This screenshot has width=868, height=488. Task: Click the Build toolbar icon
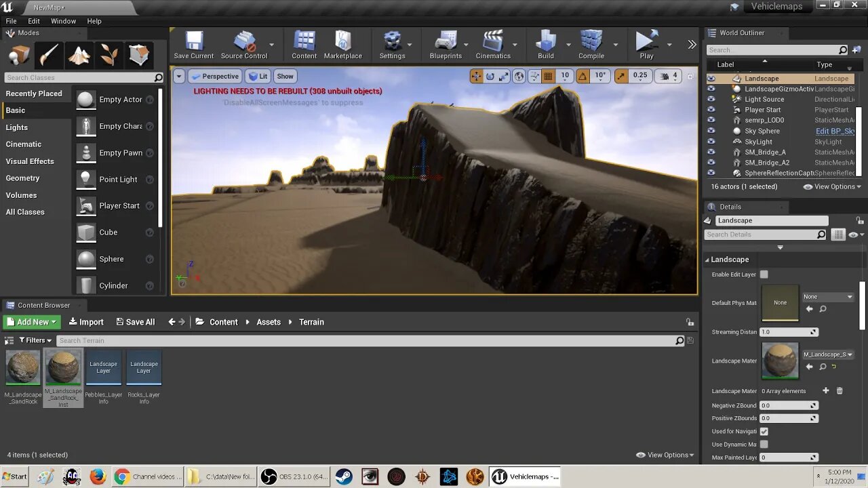pos(546,45)
